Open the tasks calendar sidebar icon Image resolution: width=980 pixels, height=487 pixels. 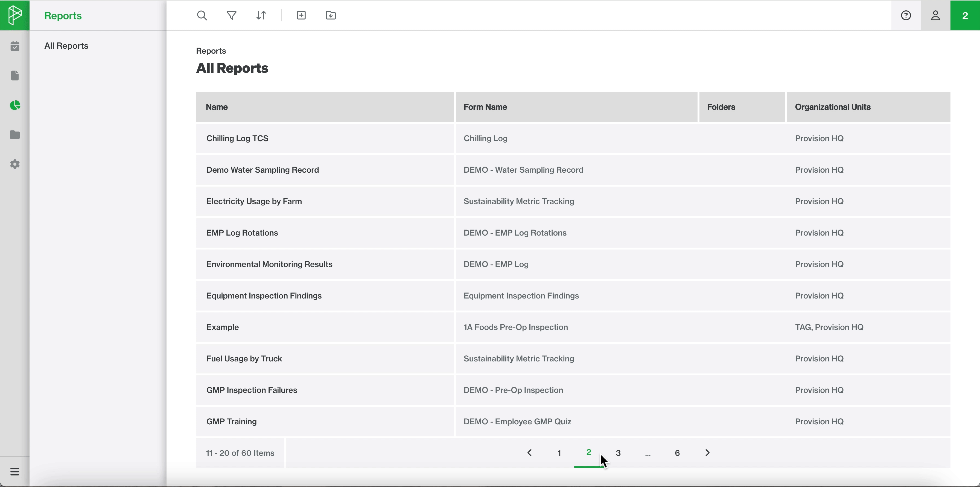pyautogui.click(x=15, y=46)
